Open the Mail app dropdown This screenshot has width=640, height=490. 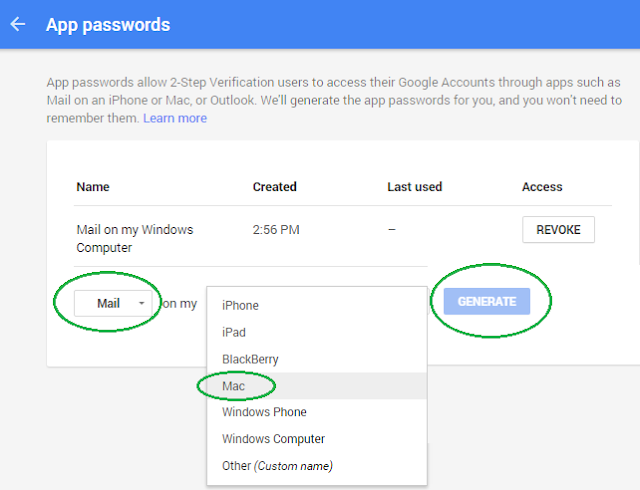pos(113,303)
